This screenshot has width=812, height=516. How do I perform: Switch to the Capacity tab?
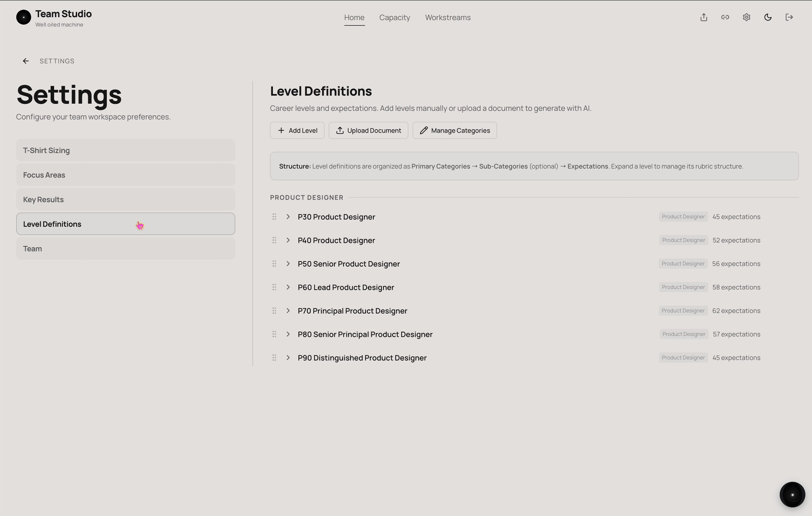pos(394,17)
